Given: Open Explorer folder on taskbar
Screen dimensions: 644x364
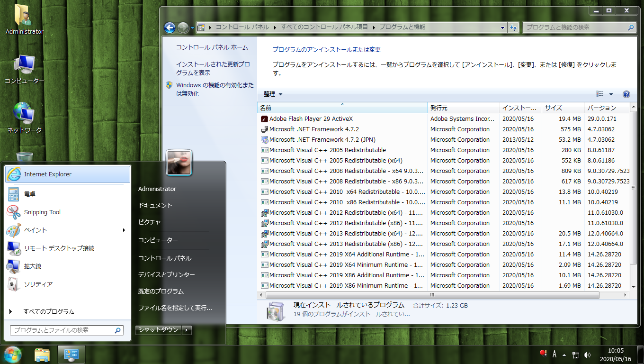Looking at the screenshot, I should pos(42,355).
